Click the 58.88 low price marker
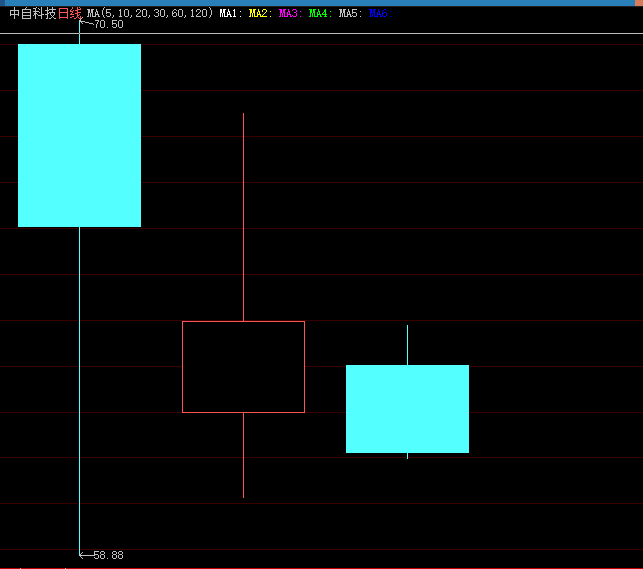Viewport: 643px width, 569px height. pyautogui.click(x=108, y=555)
